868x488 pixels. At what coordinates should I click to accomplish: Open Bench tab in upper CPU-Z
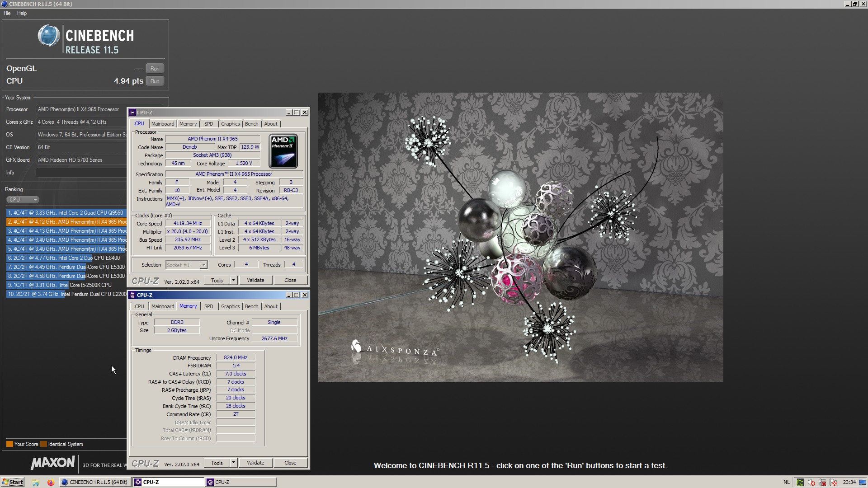(252, 124)
